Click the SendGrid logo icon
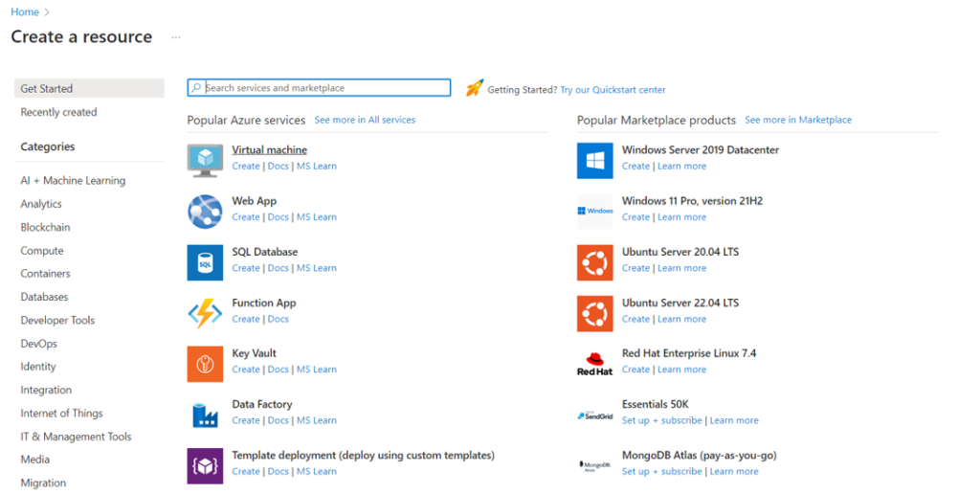 595,415
